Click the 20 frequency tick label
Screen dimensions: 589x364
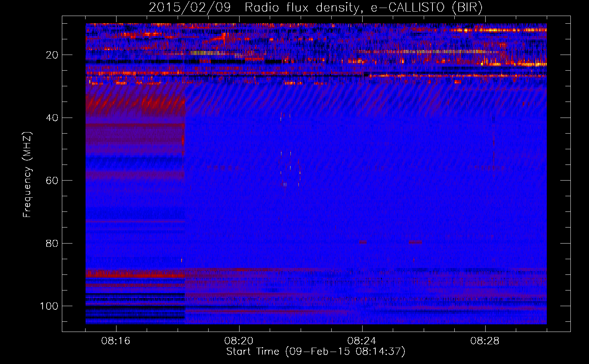click(52, 55)
